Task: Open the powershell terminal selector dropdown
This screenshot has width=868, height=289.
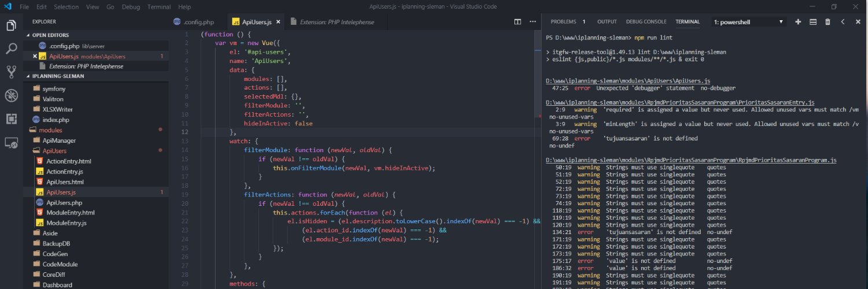Action: (749, 21)
